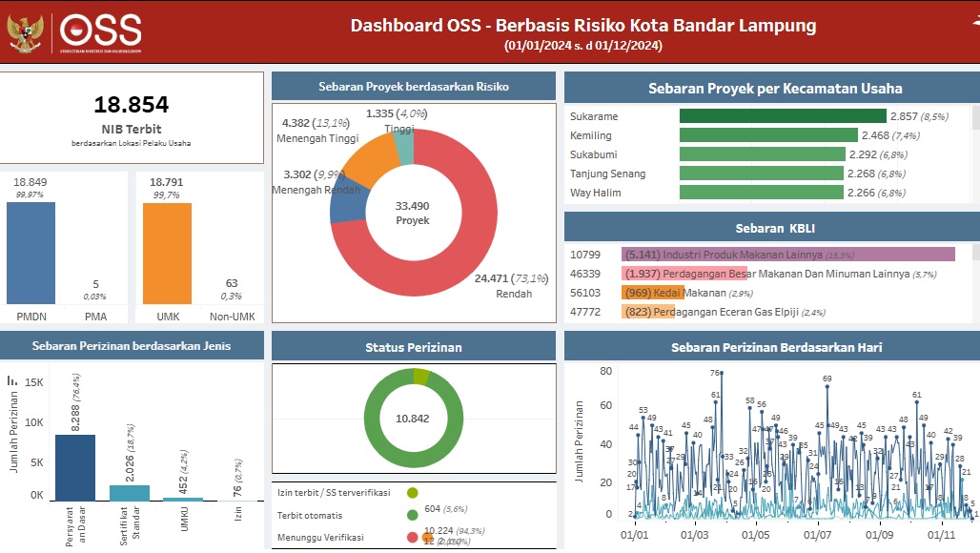Click the green Terbit otomatis legend dot
This screenshot has height=553, width=980.
click(x=412, y=515)
